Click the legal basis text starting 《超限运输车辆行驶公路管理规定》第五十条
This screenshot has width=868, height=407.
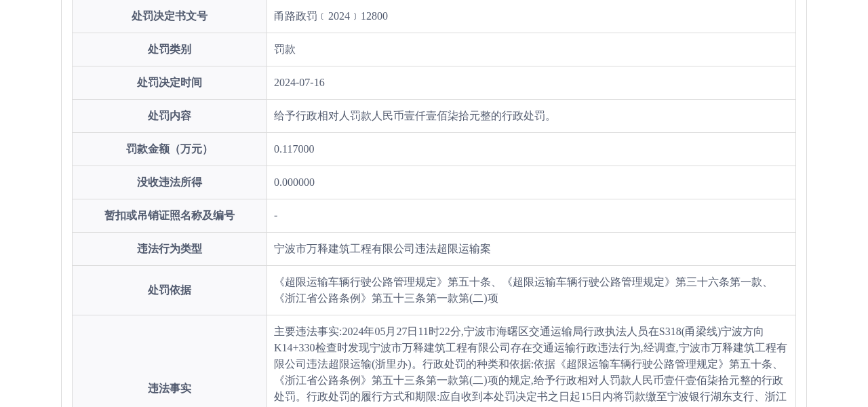pyautogui.click(x=524, y=290)
